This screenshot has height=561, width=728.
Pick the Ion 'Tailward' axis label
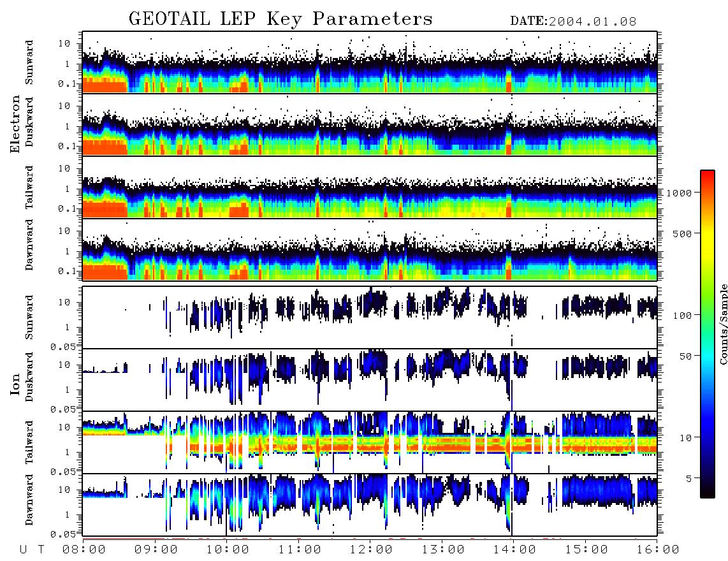[29, 442]
